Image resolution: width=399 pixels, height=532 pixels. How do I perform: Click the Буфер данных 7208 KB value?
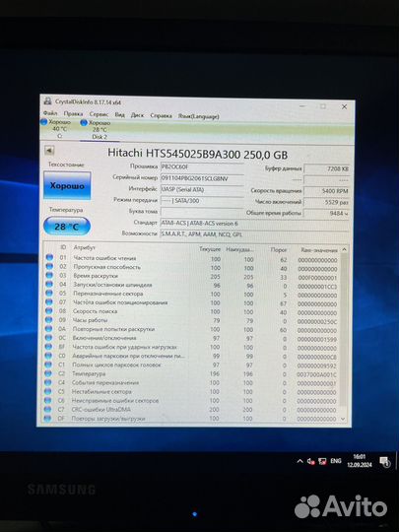click(x=327, y=168)
